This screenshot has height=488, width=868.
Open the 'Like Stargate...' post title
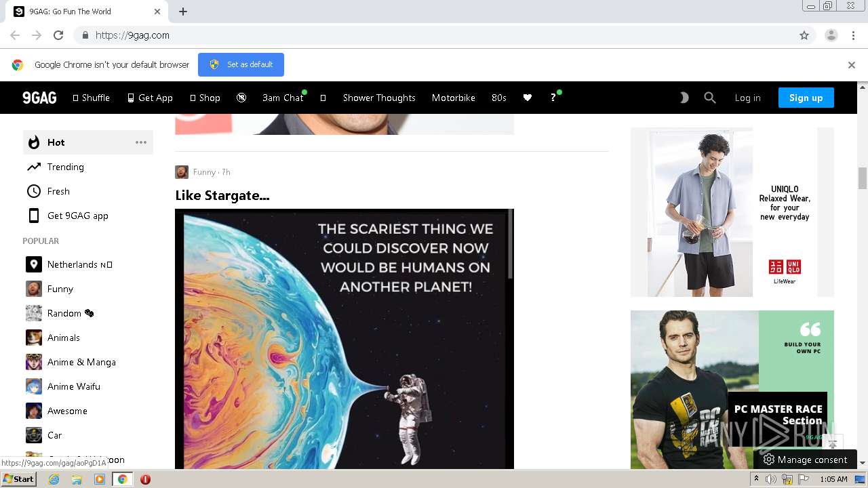pyautogui.click(x=222, y=195)
